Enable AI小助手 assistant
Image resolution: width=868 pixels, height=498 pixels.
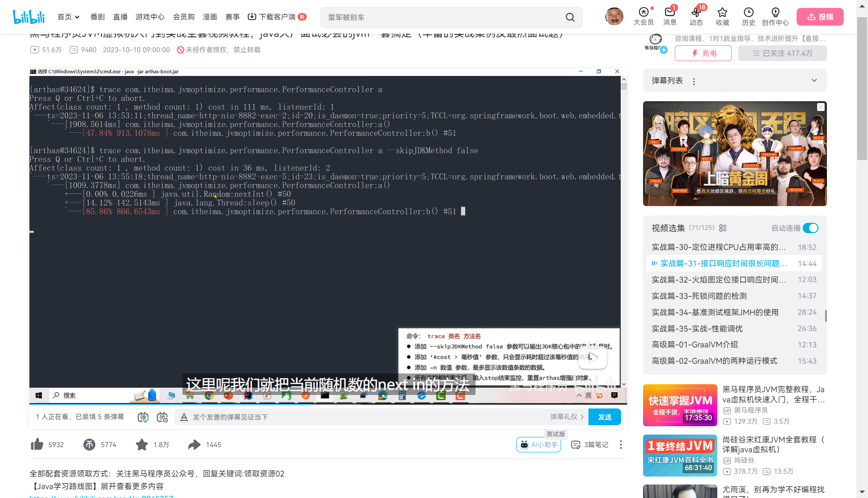[x=538, y=444]
